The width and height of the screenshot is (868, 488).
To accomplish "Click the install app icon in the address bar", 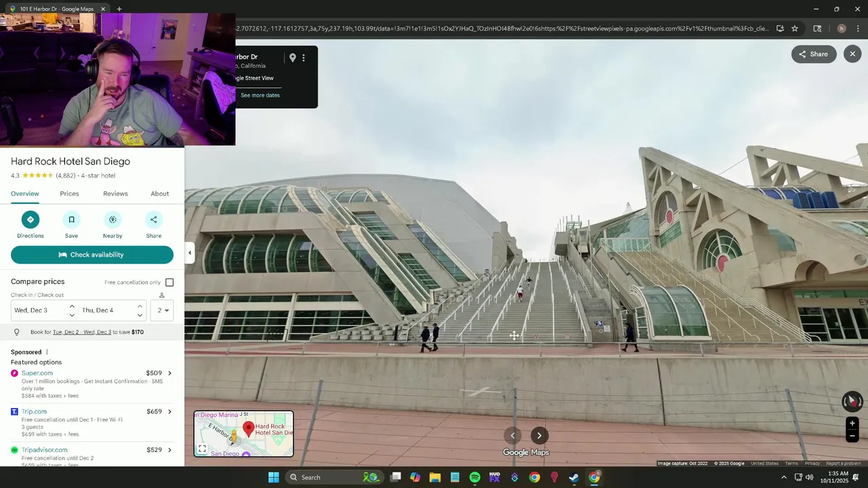I will click(780, 28).
